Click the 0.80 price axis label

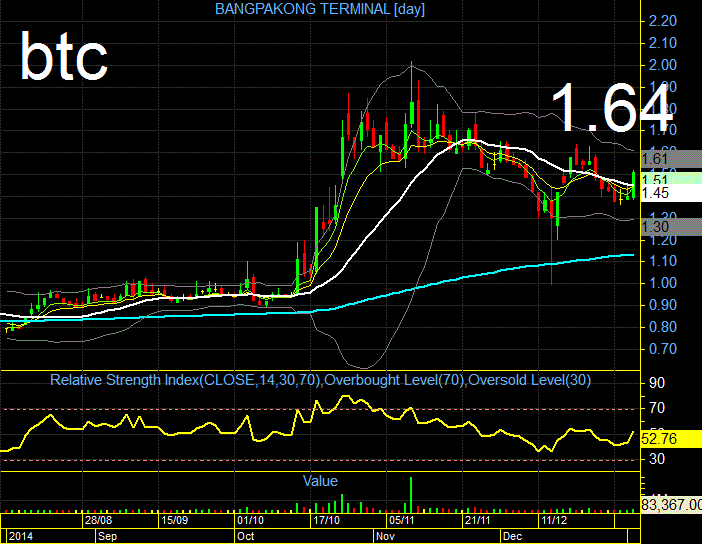pos(662,327)
